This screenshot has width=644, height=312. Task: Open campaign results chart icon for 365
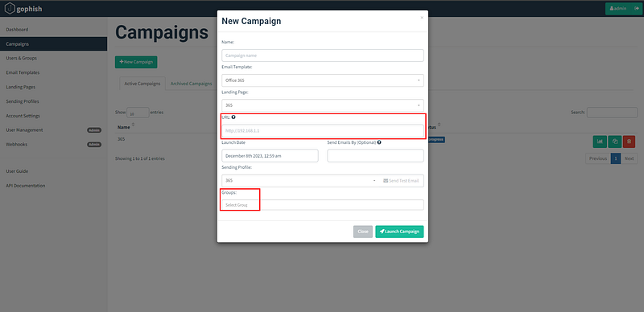[x=600, y=142]
